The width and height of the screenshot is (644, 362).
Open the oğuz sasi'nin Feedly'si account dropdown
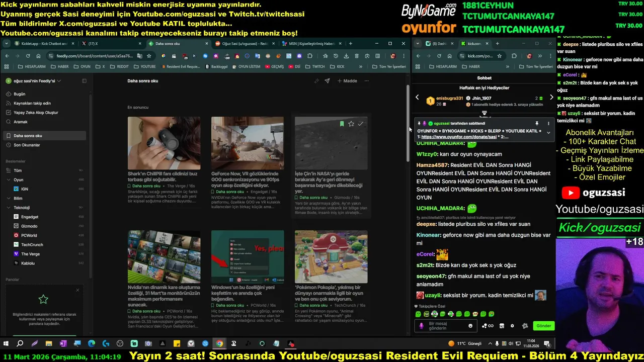click(x=33, y=81)
